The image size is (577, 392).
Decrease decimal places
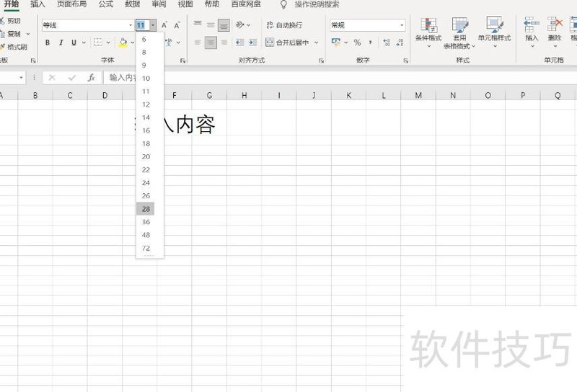pos(400,43)
